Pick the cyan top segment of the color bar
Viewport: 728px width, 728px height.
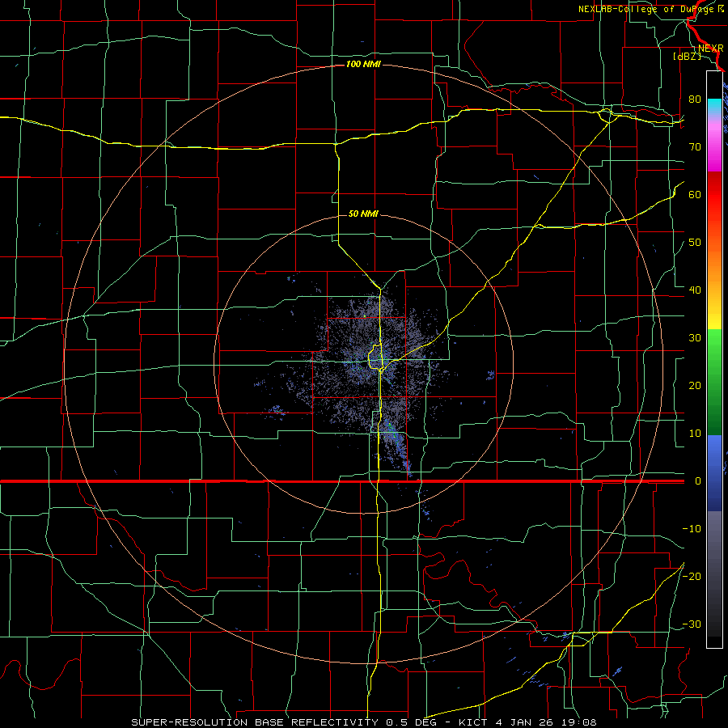714,107
